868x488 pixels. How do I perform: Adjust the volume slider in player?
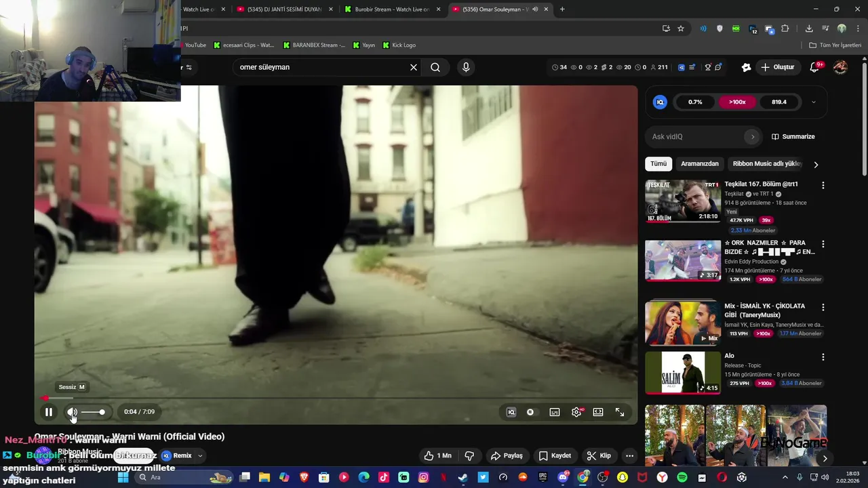tap(93, 412)
